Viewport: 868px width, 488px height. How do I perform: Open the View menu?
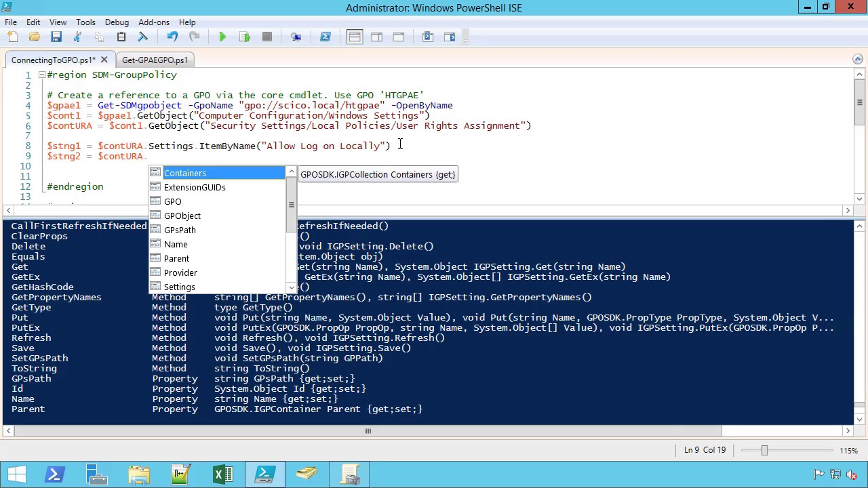click(58, 22)
